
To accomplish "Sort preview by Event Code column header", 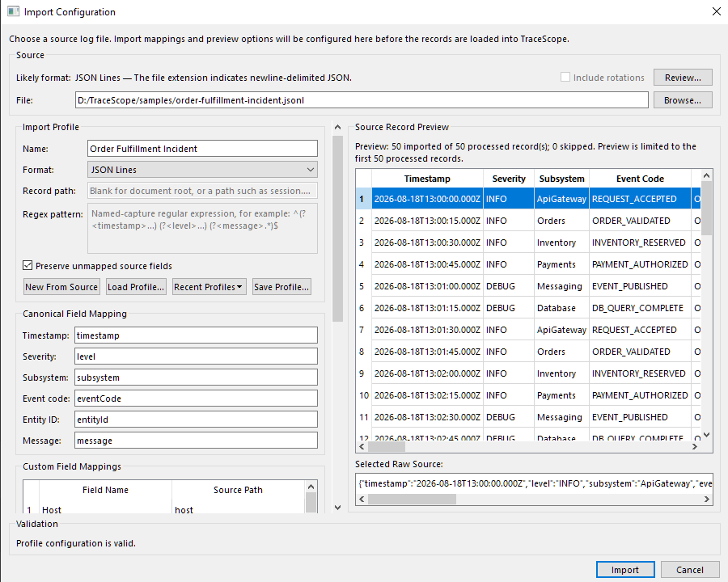I will [x=640, y=179].
